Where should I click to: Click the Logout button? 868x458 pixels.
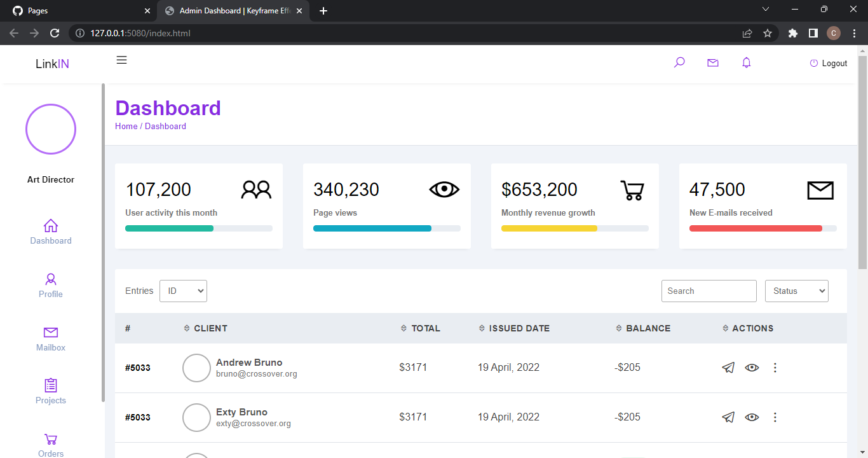pyautogui.click(x=829, y=63)
